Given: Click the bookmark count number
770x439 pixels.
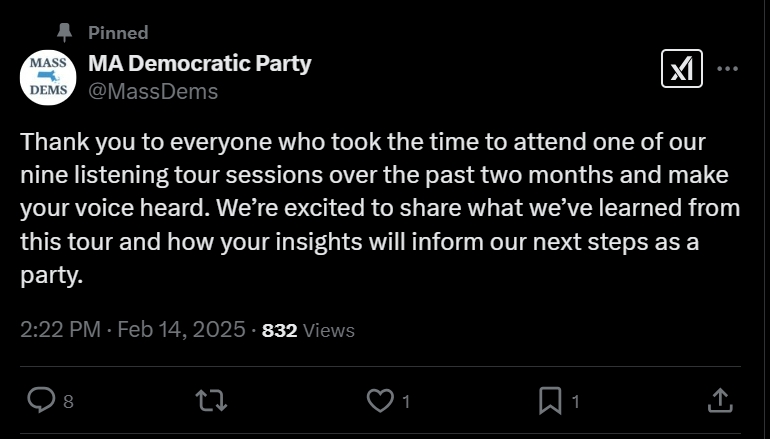Looking at the screenshot, I should [x=575, y=402].
